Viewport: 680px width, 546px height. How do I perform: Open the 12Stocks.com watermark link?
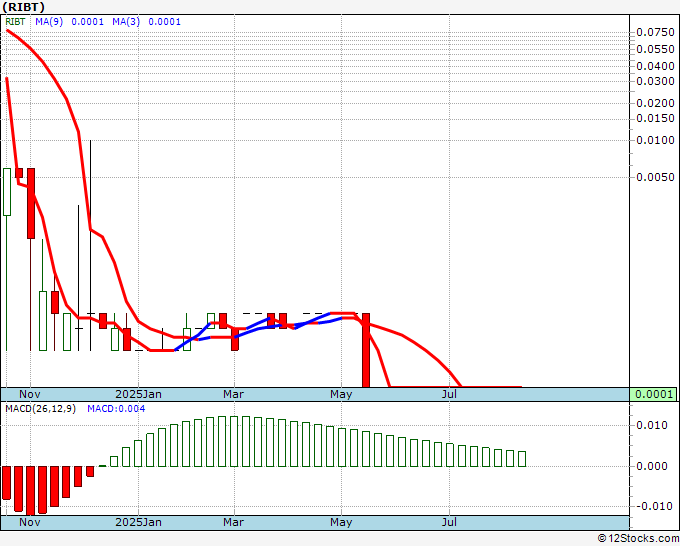(x=636, y=538)
